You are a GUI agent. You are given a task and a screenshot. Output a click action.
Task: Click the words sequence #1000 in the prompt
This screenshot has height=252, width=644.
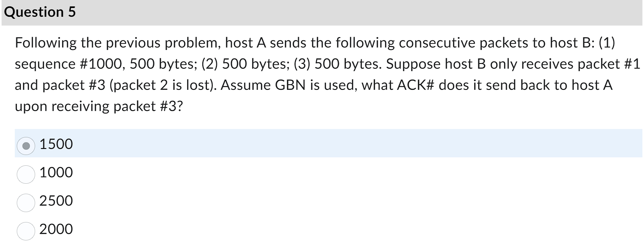click(67, 63)
